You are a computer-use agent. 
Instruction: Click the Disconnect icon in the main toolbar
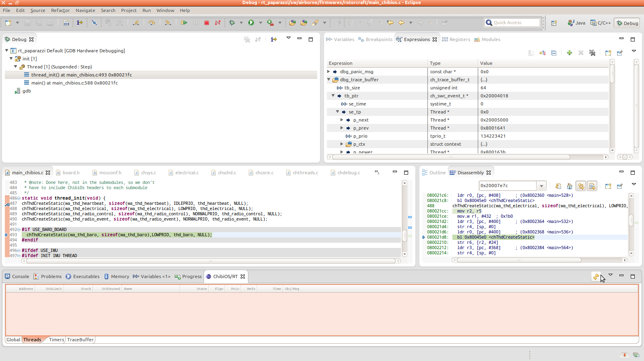coord(218,23)
